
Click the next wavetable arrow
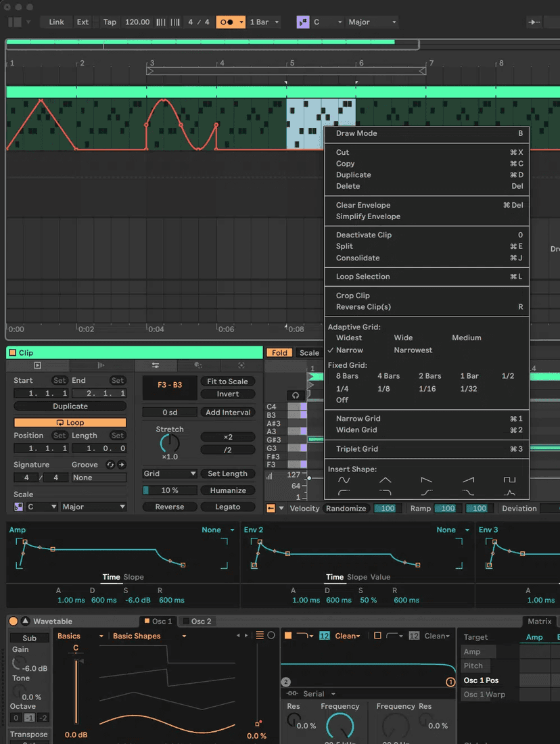pyautogui.click(x=246, y=635)
